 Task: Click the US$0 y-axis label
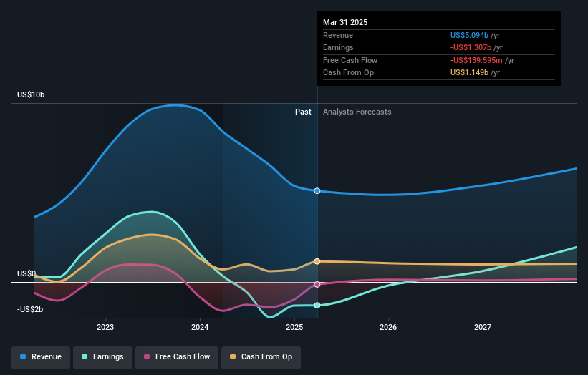(x=26, y=274)
